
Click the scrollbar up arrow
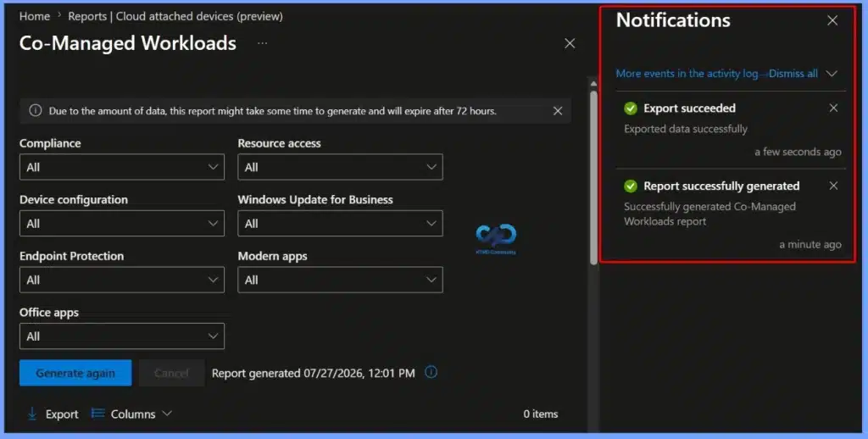[593, 84]
